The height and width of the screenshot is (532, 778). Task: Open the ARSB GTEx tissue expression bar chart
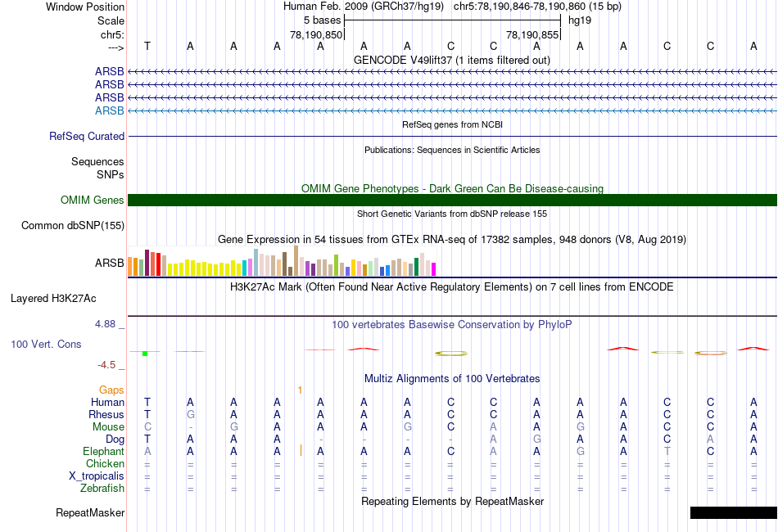[282, 261]
